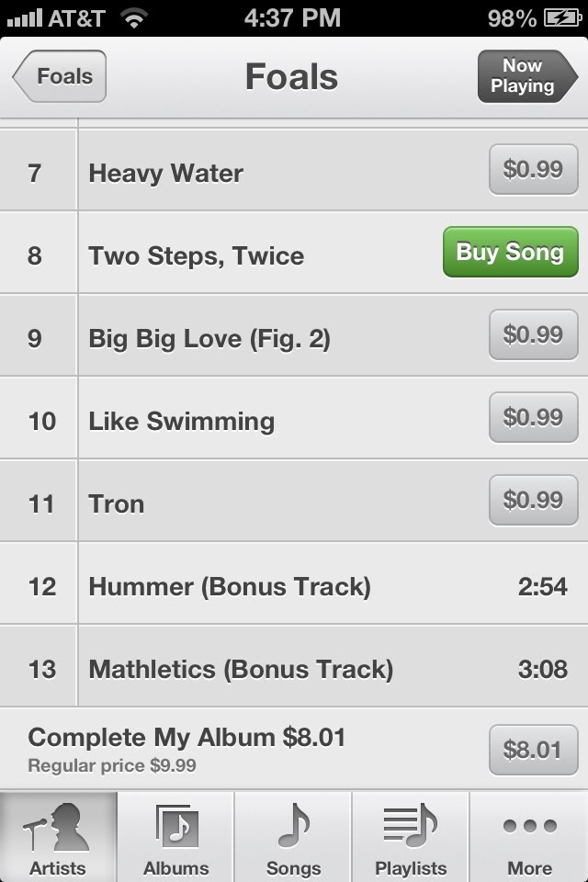Purchase Tron via its $0.99 button
This screenshot has width=588, height=882.
(x=534, y=500)
